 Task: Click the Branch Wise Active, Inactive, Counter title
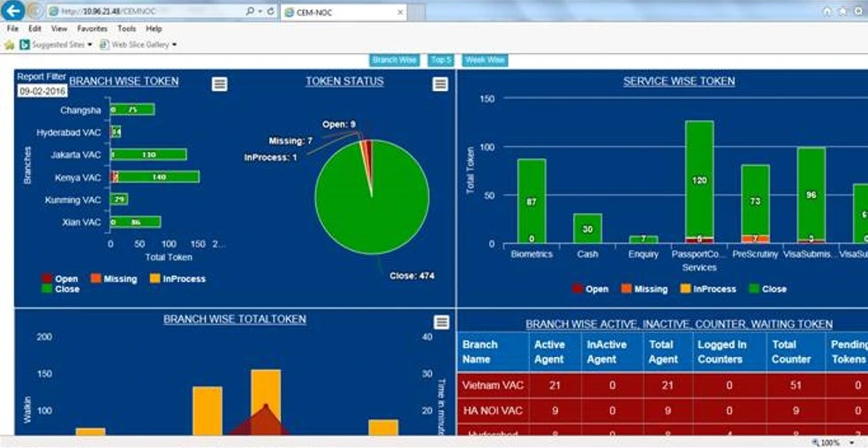[x=679, y=324]
